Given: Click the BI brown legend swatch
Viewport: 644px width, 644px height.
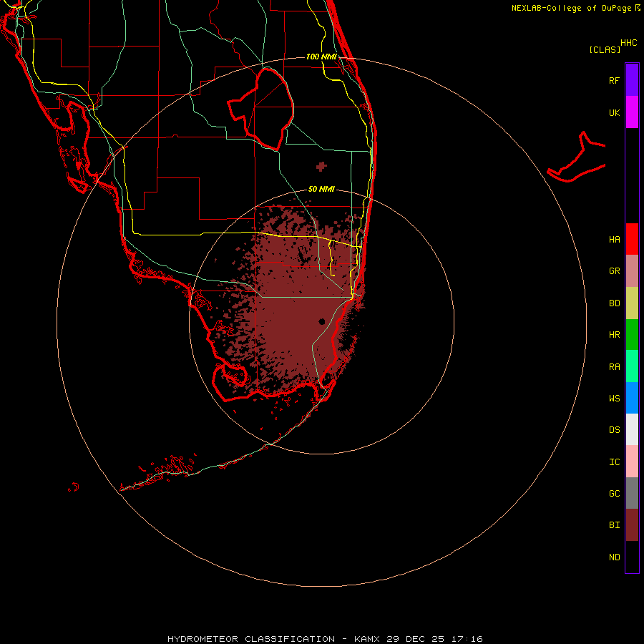Looking at the screenshot, I should coord(632,525).
